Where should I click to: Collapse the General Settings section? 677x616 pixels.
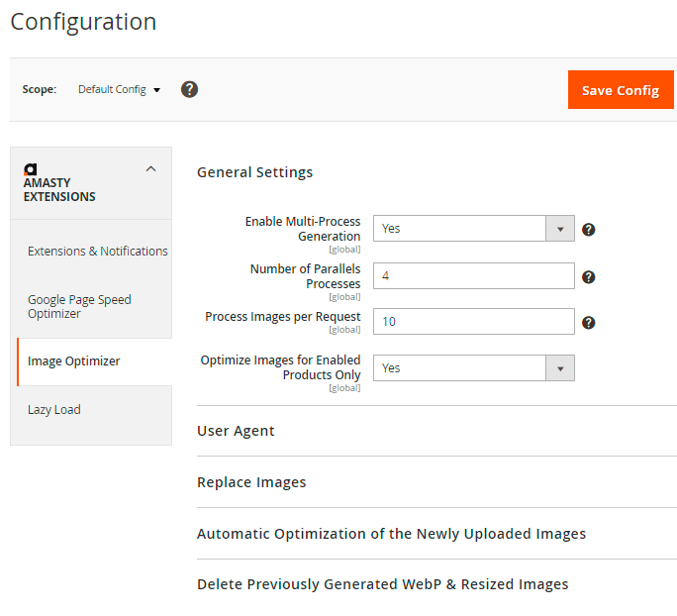[255, 172]
